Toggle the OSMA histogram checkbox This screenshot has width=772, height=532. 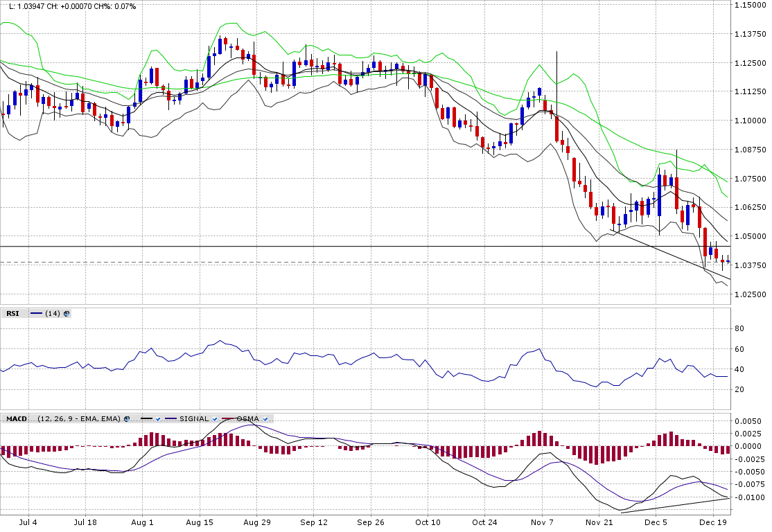[x=265, y=419]
